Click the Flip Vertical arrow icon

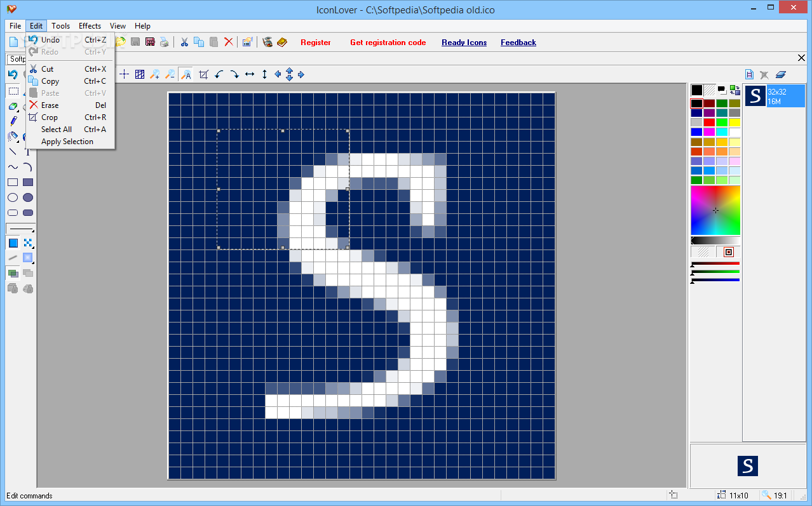(x=265, y=75)
